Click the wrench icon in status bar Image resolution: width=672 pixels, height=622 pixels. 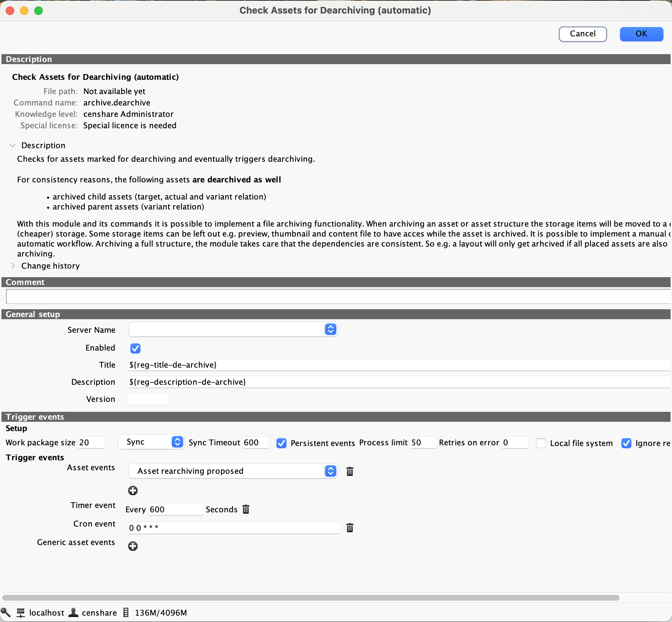coord(6,612)
